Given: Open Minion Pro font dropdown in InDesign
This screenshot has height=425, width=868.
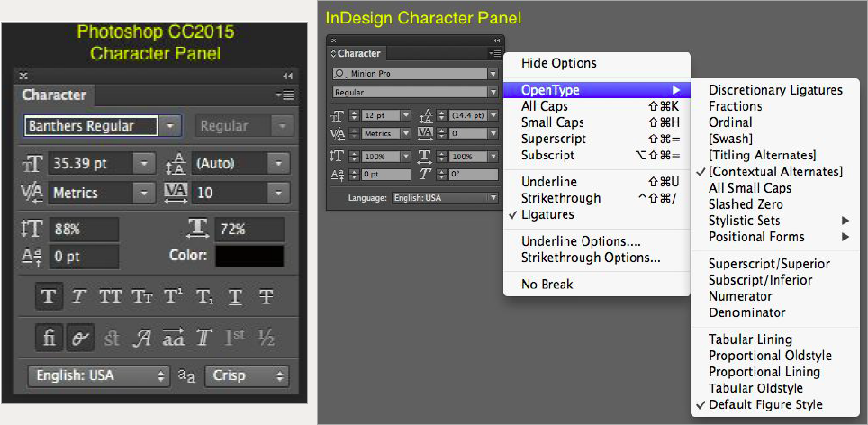Looking at the screenshot, I should tap(493, 74).
